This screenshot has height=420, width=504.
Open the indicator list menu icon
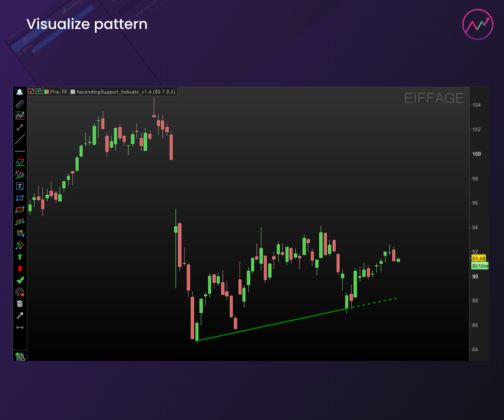tap(65, 91)
